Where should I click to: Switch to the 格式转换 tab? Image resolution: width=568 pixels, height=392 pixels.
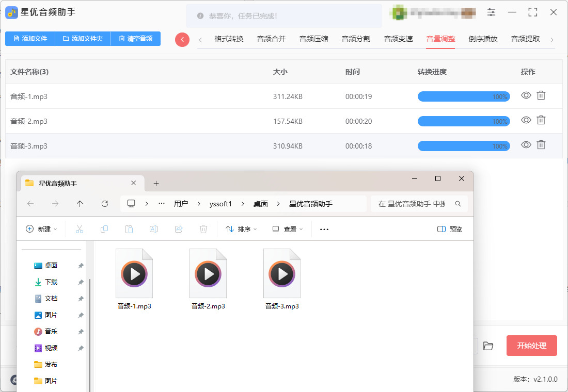(229, 39)
